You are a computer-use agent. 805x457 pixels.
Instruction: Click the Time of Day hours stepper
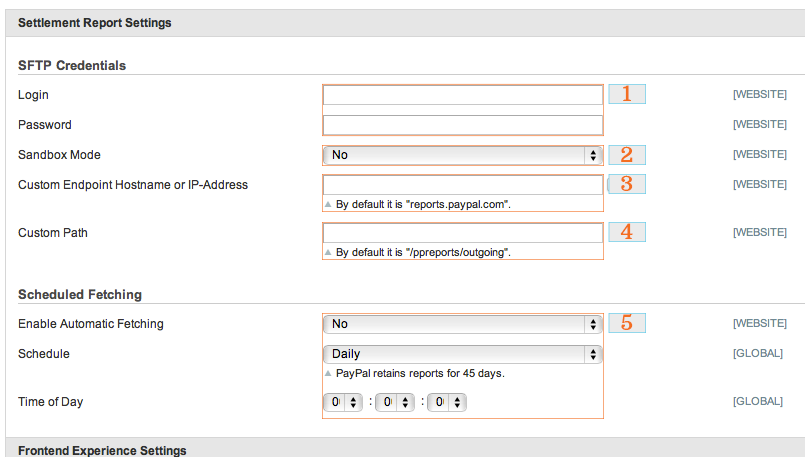(343, 402)
